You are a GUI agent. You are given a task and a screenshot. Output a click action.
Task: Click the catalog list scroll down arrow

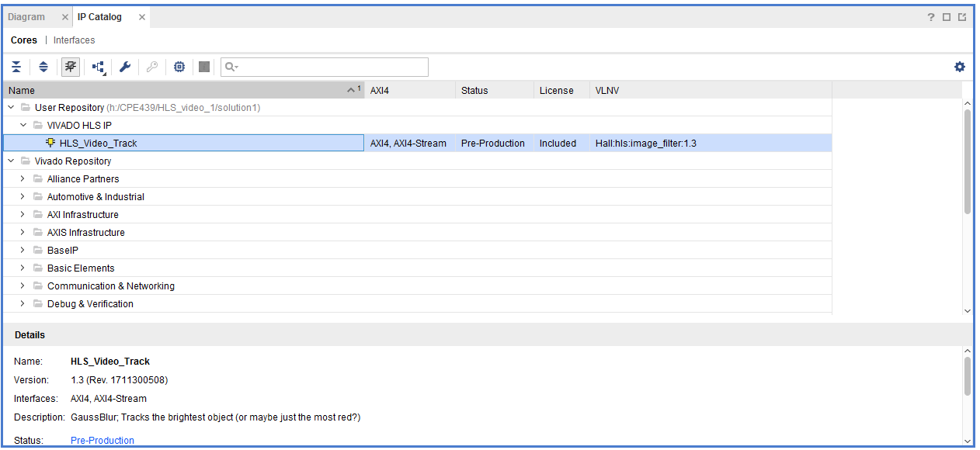[x=967, y=310]
